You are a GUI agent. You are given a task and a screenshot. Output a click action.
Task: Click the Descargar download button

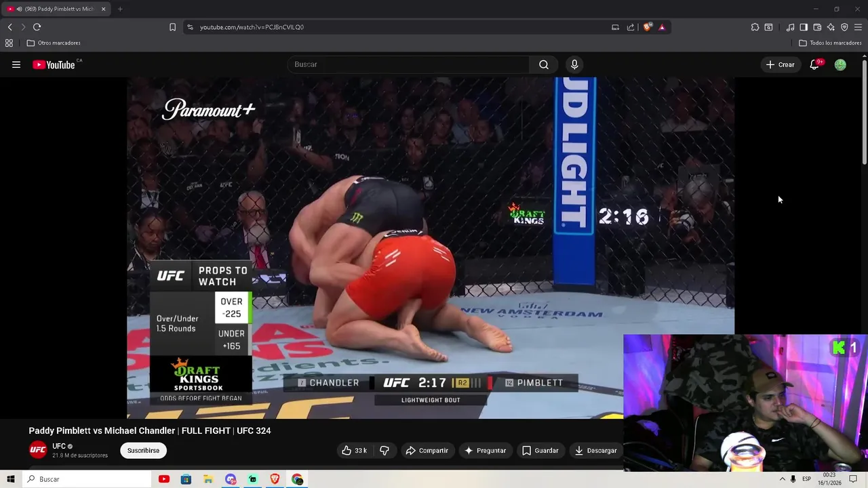pos(595,450)
